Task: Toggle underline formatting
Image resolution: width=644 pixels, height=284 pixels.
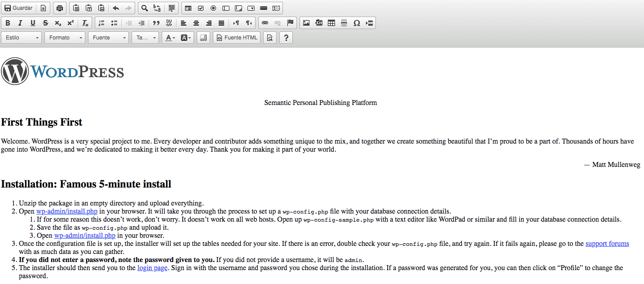Action: [33, 23]
